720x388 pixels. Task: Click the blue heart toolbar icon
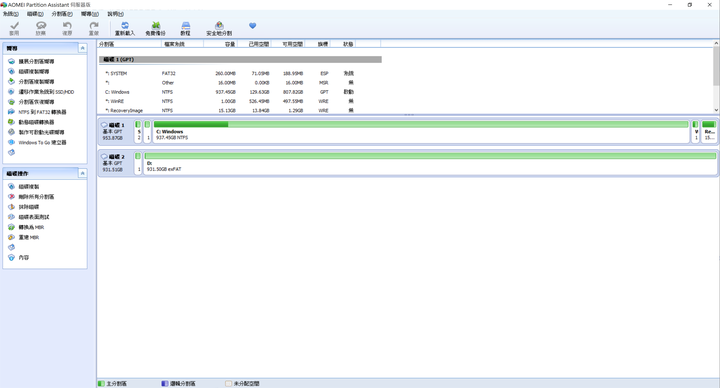pyautogui.click(x=253, y=26)
